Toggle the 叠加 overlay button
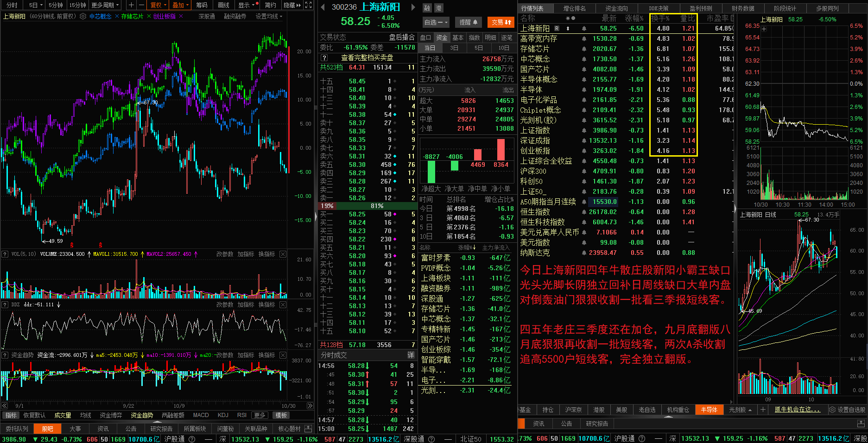This screenshot has height=443, width=868. 180,5
